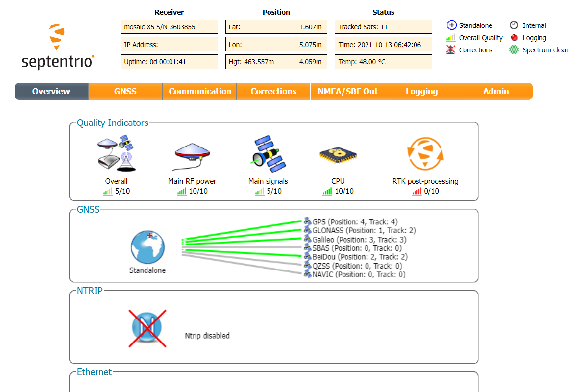Click the Standalone globe icon
Screen dimensions: 588x392
pyautogui.click(x=147, y=247)
